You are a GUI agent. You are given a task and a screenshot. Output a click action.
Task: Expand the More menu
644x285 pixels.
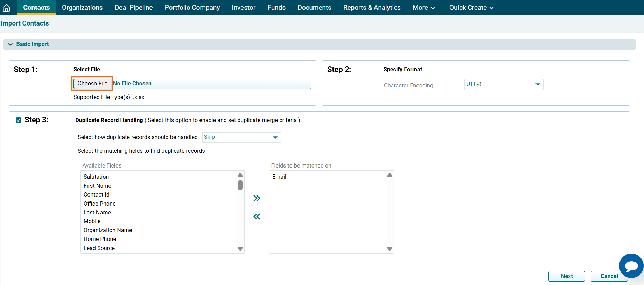tap(423, 8)
